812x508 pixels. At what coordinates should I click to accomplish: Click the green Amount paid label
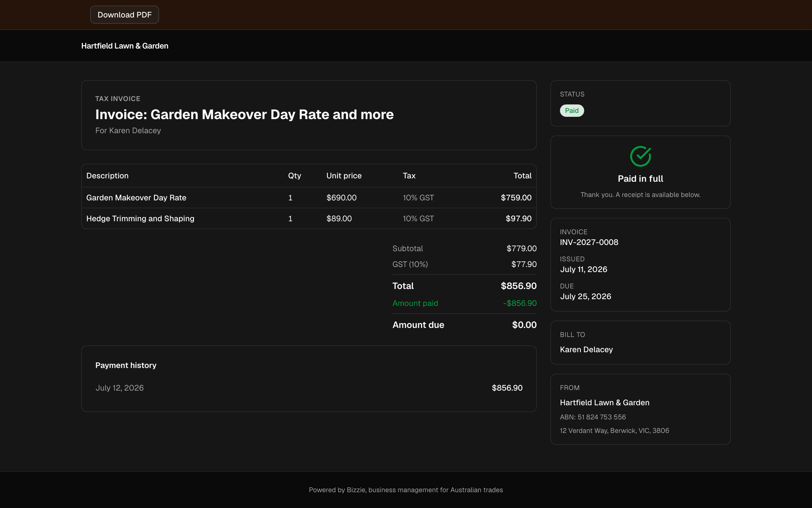point(415,303)
